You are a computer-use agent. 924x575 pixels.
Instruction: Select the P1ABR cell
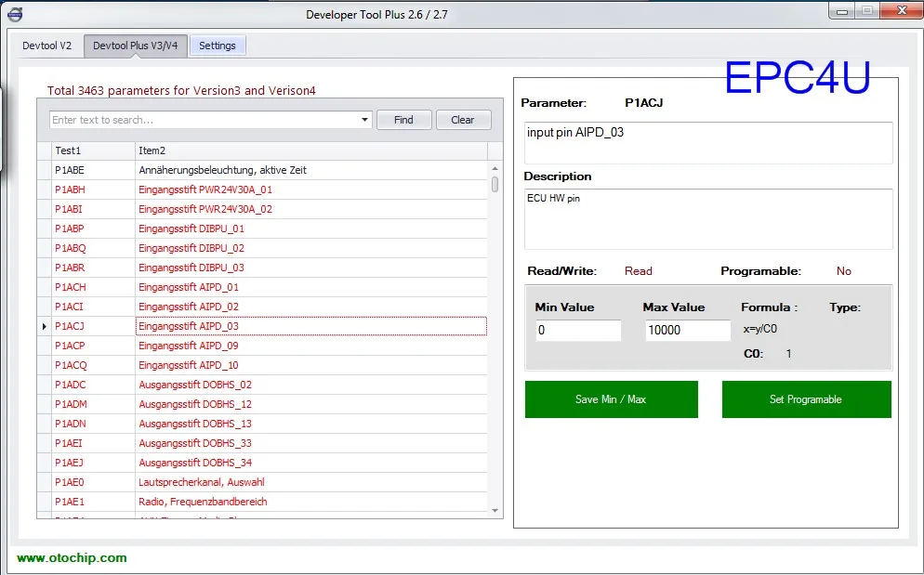coord(93,268)
